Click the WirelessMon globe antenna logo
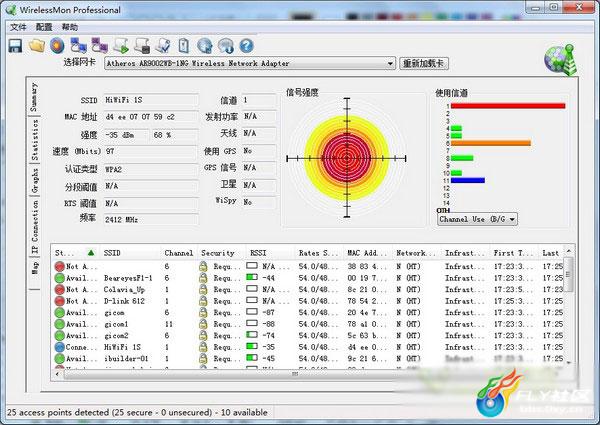600x425 pixels. 560,59
